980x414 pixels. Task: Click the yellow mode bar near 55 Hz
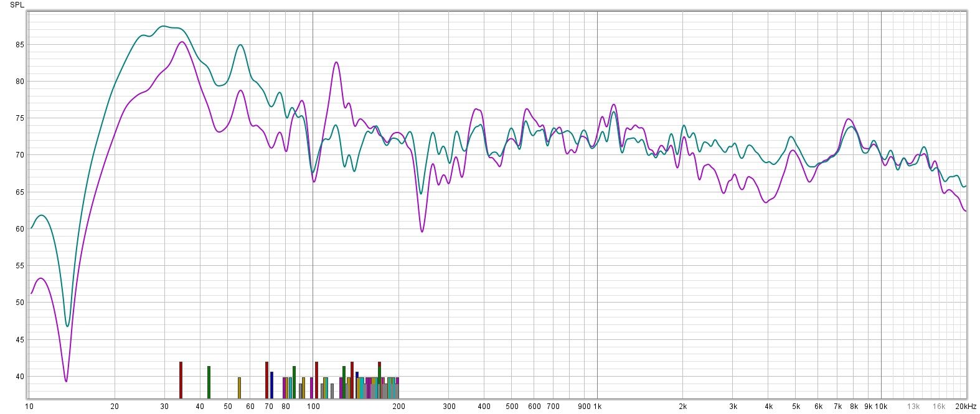click(x=239, y=388)
